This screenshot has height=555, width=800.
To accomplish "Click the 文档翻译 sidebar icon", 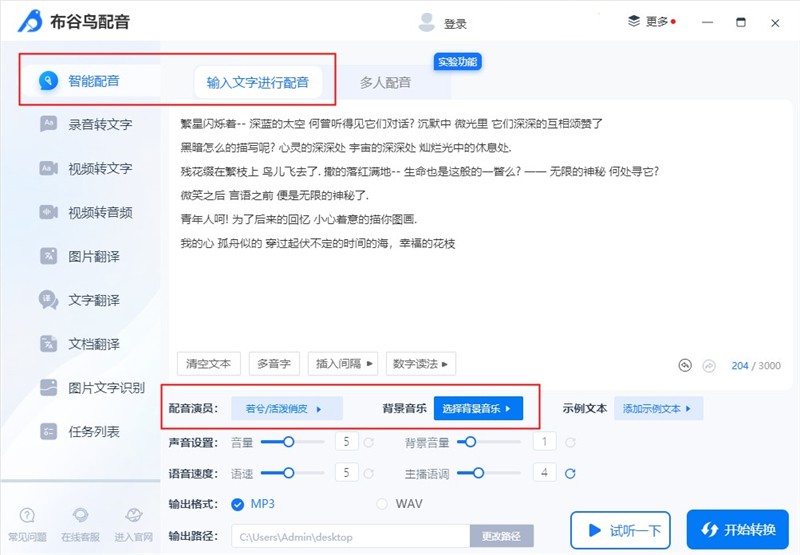I will tap(48, 343).
